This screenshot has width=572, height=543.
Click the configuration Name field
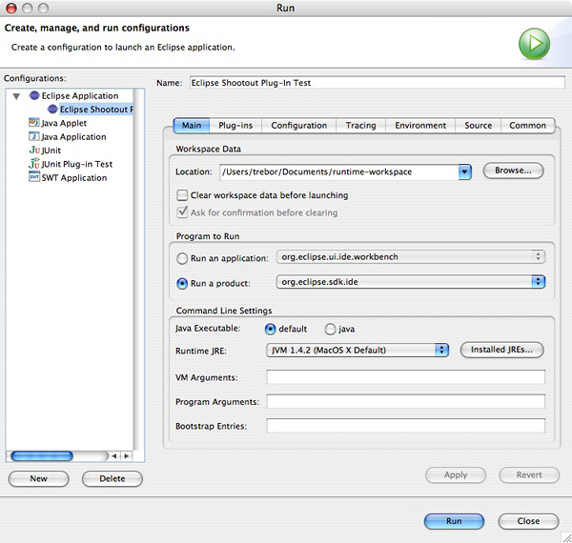pyautogui.click(x=377, y=82)
